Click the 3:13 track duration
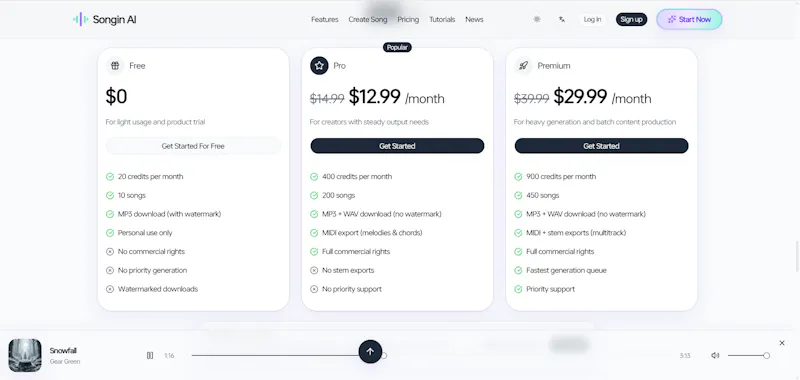The height and width of the screenshot is (380, 800). 685,356
